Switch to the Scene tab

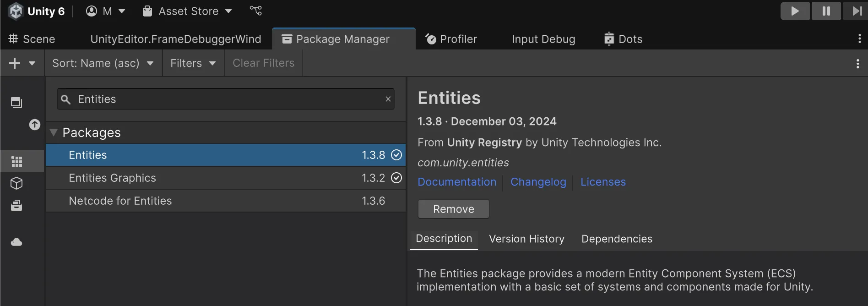(32, 39)
